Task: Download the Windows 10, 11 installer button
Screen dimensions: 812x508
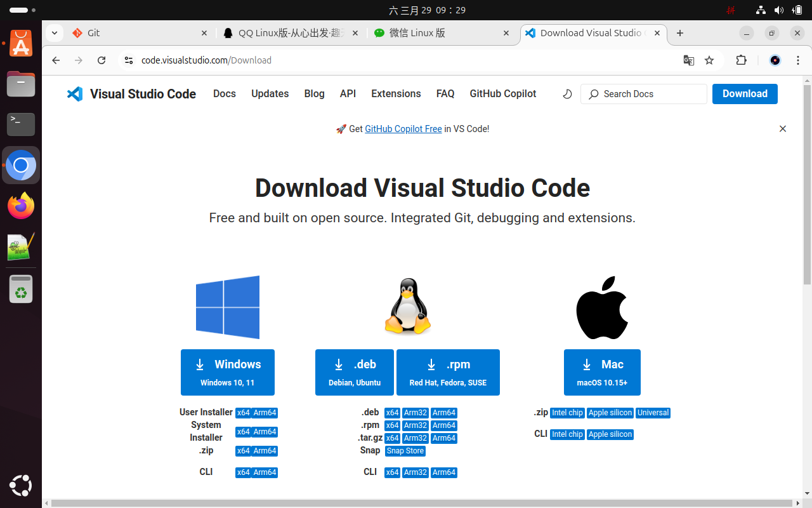Action: 228,372
